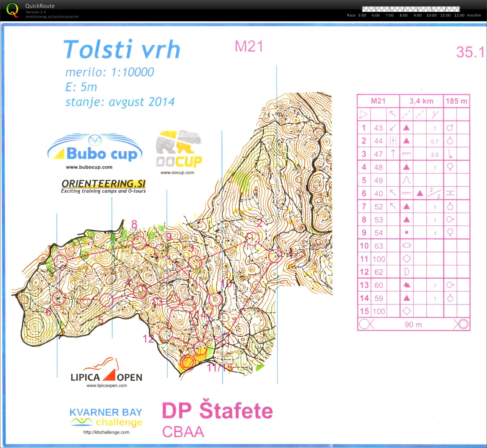Click the min/km unit label
This screenshot has width=487, height=448.
pos(474,15)
